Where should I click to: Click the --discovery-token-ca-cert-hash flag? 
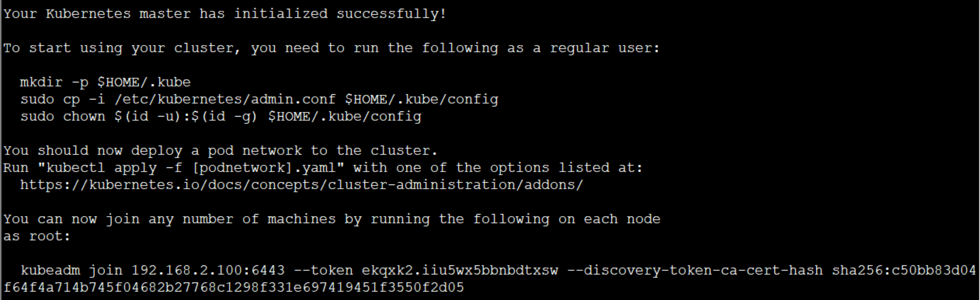coord(695,270)
